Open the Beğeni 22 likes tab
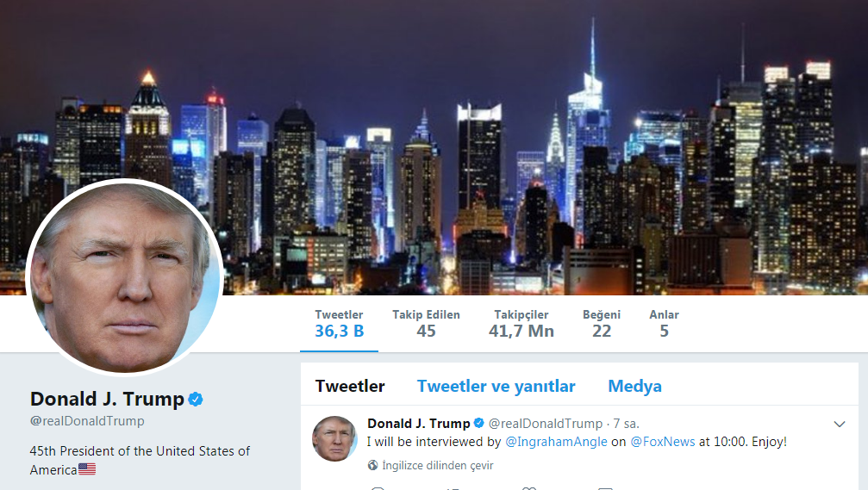Screen dimensions: 868x490 click(x=602, y=324)
